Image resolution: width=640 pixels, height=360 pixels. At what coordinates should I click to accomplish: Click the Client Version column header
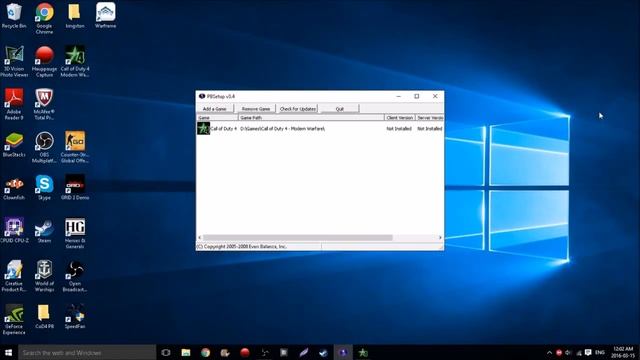400,118
